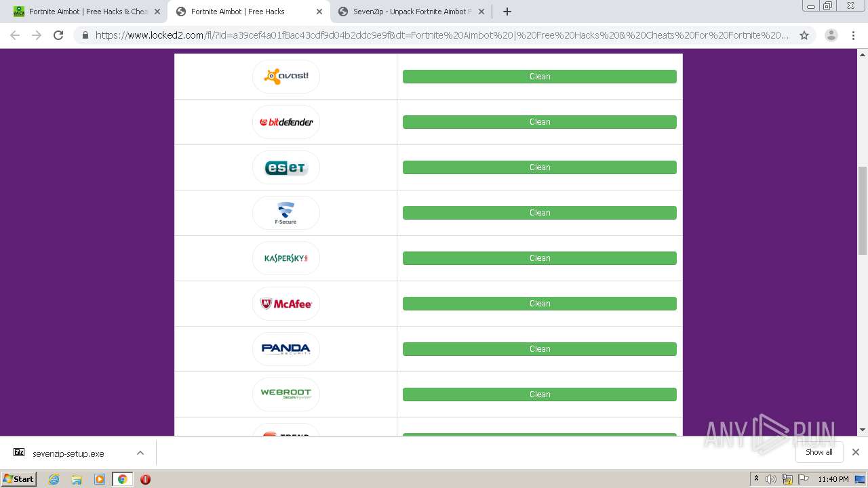The image size is (868, 488).
Task: Click the locked2.com address bar
Action: (x=442, y=35)
